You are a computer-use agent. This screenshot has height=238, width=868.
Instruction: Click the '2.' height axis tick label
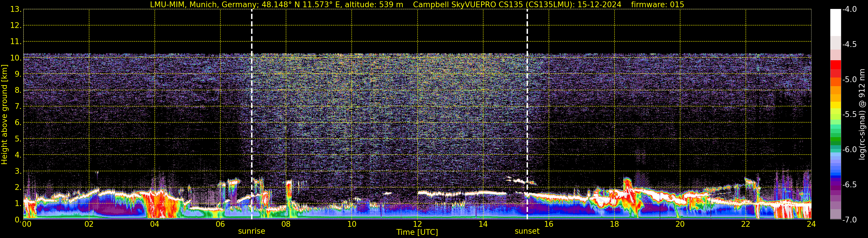point(18,188)
